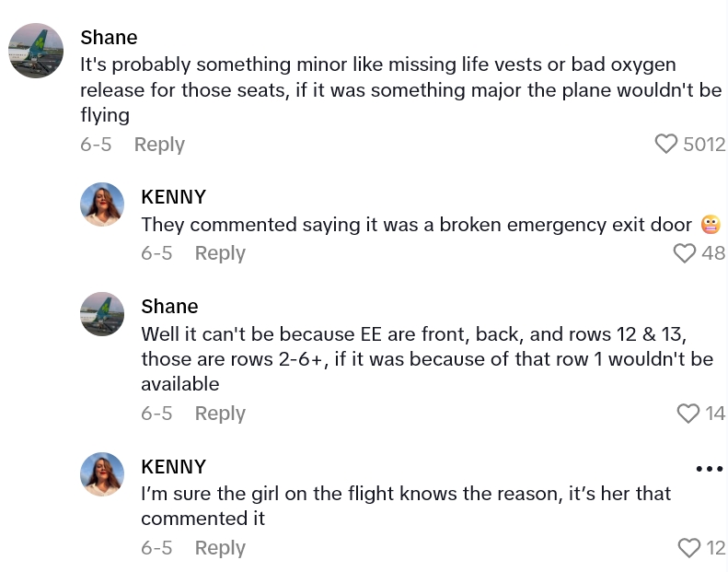Open Shane's username above the EE rows reply
Viewport: 728px width, 572px height.
(x=169, y=307)
